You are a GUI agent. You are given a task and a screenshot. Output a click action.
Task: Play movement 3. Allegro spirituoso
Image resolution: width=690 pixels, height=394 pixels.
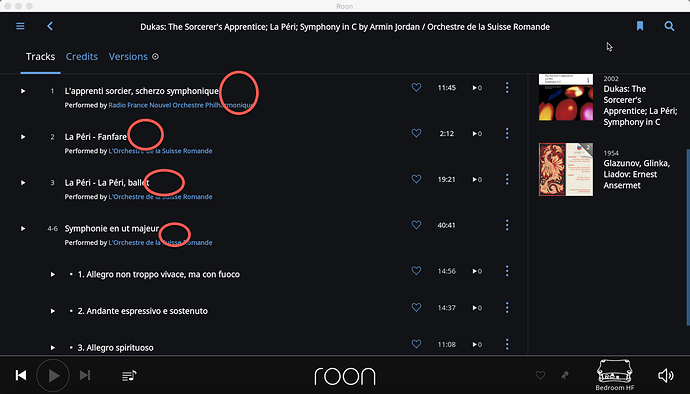pyautogui.click(x=53, y=347)
